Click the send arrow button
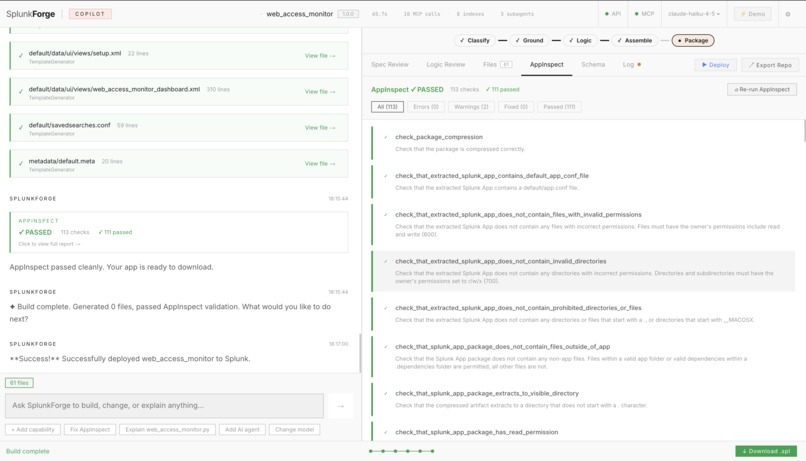 tap(340, 406)
